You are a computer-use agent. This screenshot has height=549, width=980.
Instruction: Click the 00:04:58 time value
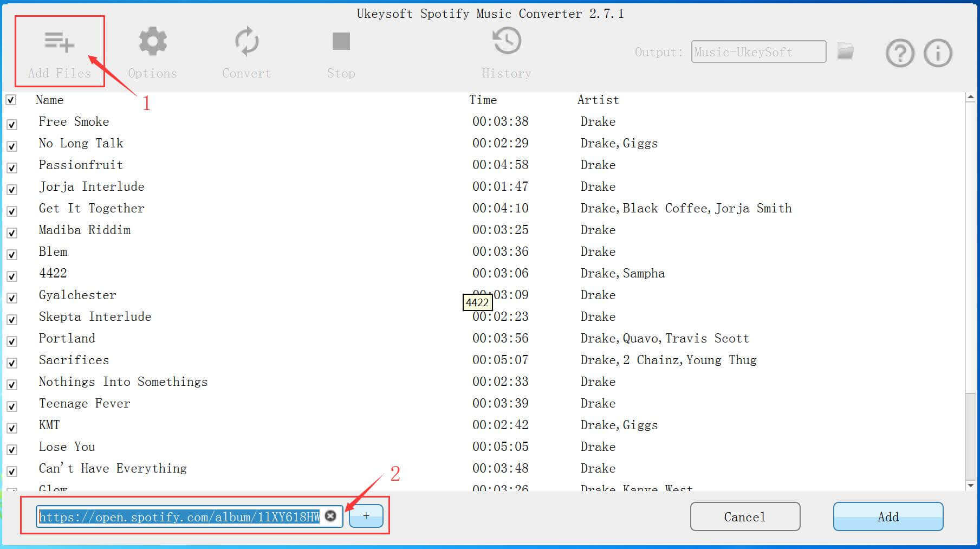coord(500,165)
